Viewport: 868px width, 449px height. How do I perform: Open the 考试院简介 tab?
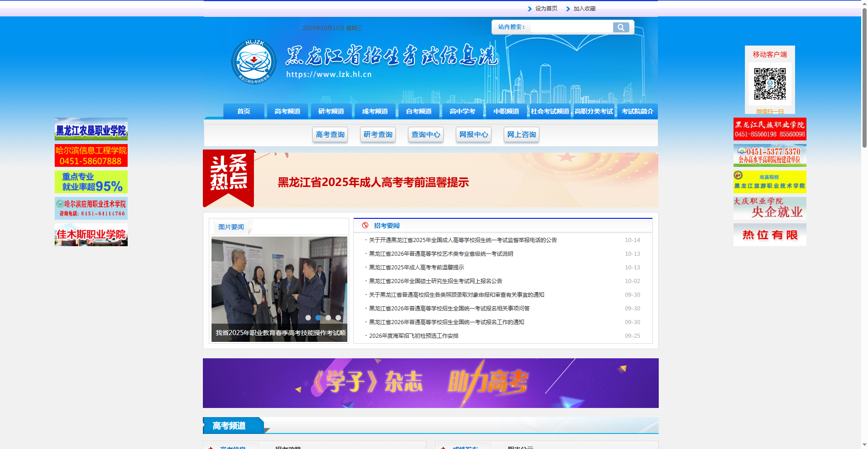coord(636,111)
